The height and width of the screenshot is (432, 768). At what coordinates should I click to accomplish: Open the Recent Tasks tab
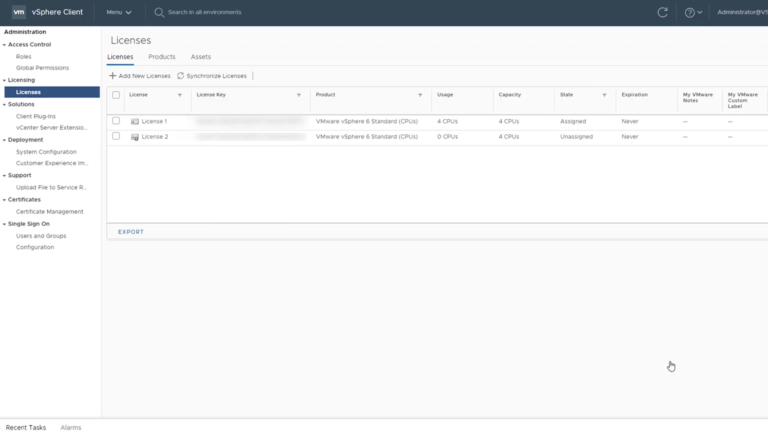[26, 427]
